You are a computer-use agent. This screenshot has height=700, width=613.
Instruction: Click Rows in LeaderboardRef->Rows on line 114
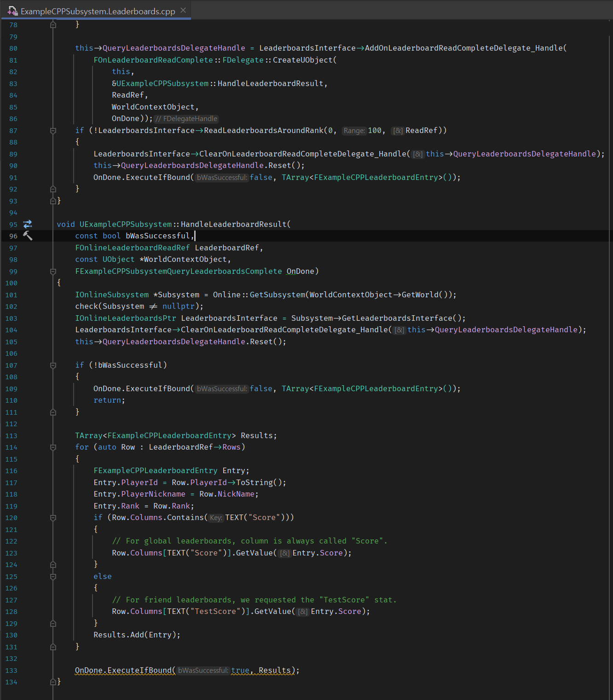(231, 447)
